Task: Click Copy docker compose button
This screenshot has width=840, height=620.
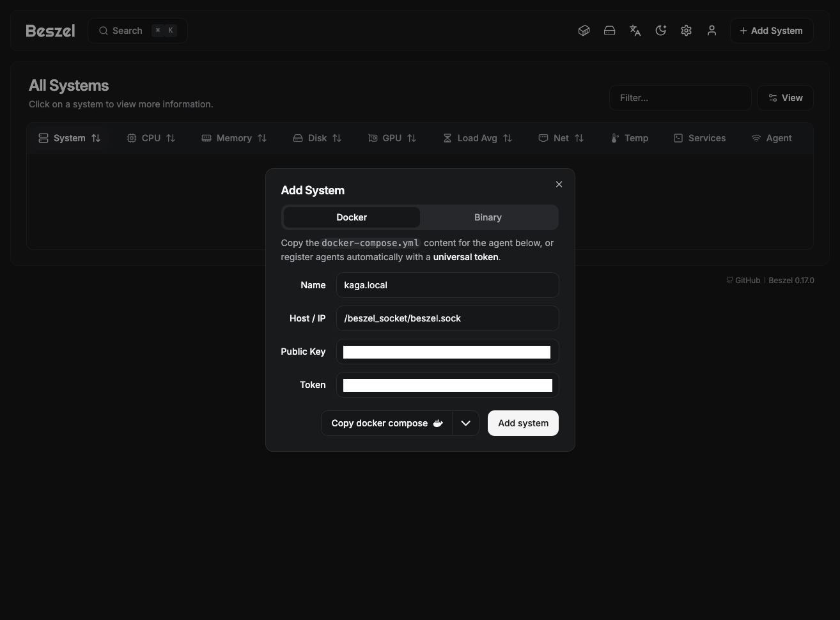Action: click(x=386, y=423)
